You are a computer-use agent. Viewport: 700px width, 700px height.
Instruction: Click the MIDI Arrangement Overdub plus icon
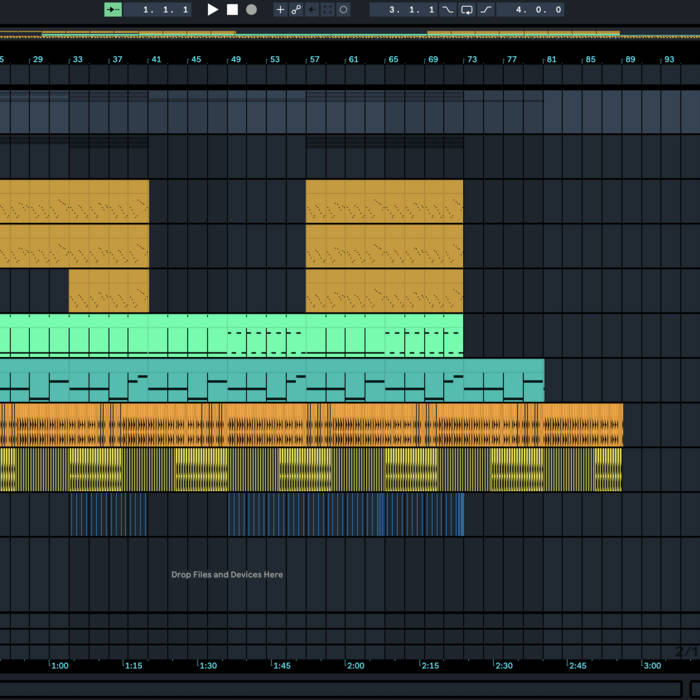click(280, 10)
